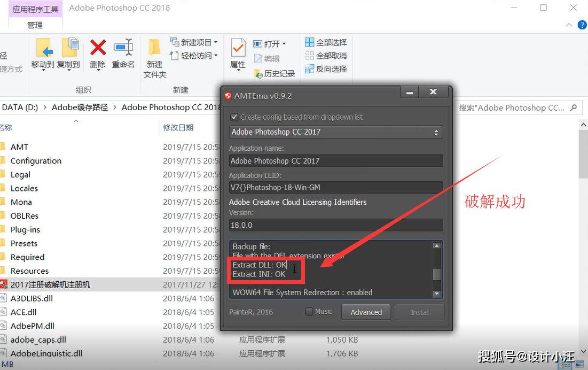
Task: Toggle the Music checkbox in AMTEmu
Action: tap(309, 312)
